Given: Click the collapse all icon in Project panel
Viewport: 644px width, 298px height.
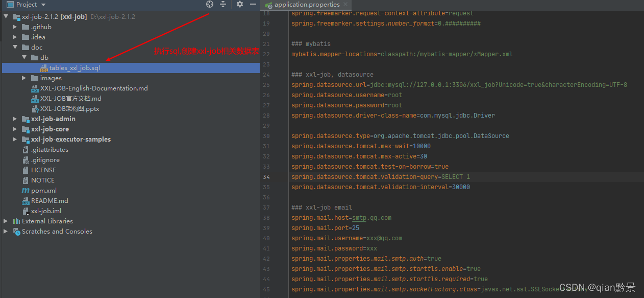Looking at the screenshot, I should coord(223,4).
